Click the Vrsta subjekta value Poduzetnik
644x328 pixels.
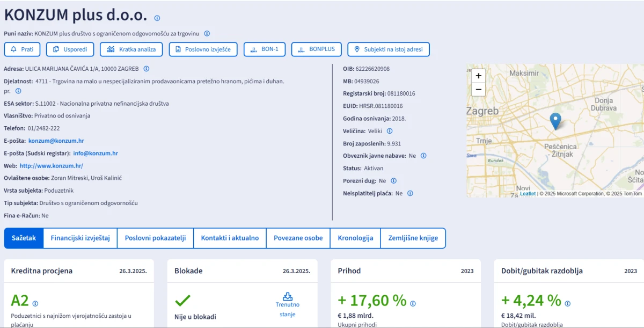58,191
